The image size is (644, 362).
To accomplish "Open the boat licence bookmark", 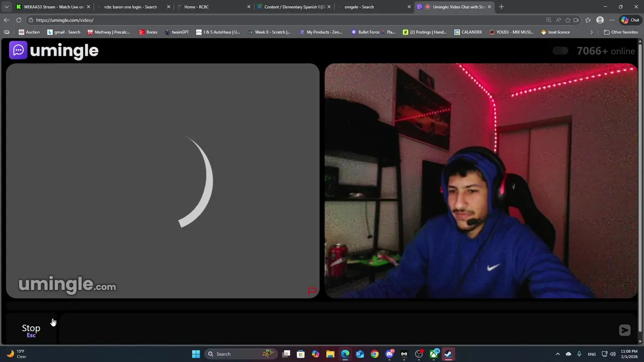I will pos(555,32).
